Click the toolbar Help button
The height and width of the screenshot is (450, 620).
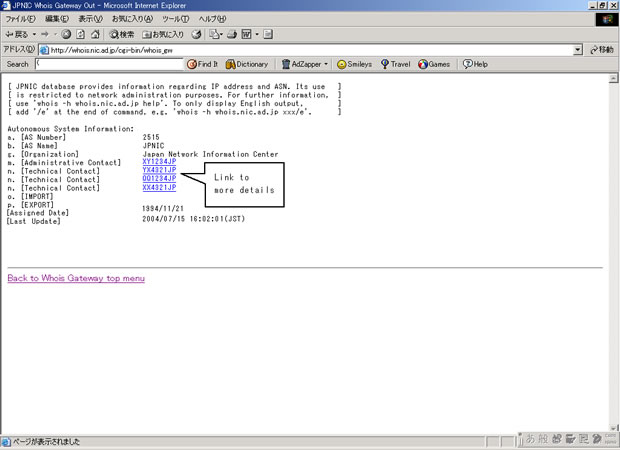pos(475,64)
